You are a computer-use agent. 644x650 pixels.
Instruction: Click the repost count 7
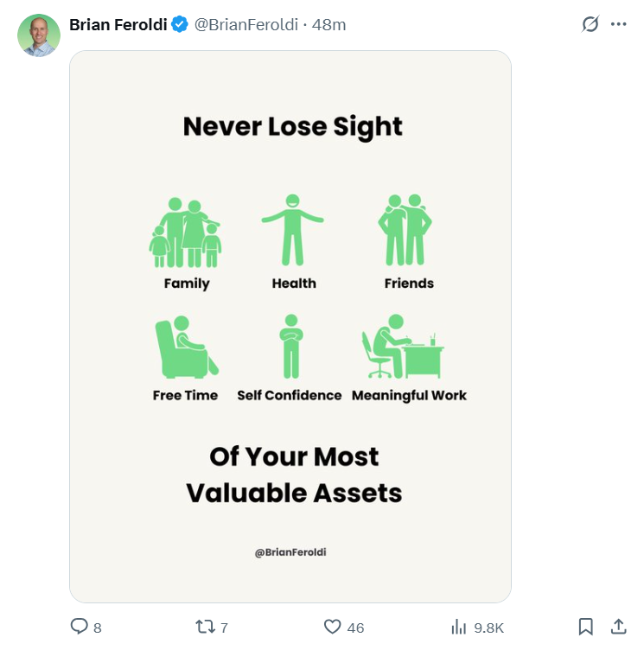pos(224,628)
